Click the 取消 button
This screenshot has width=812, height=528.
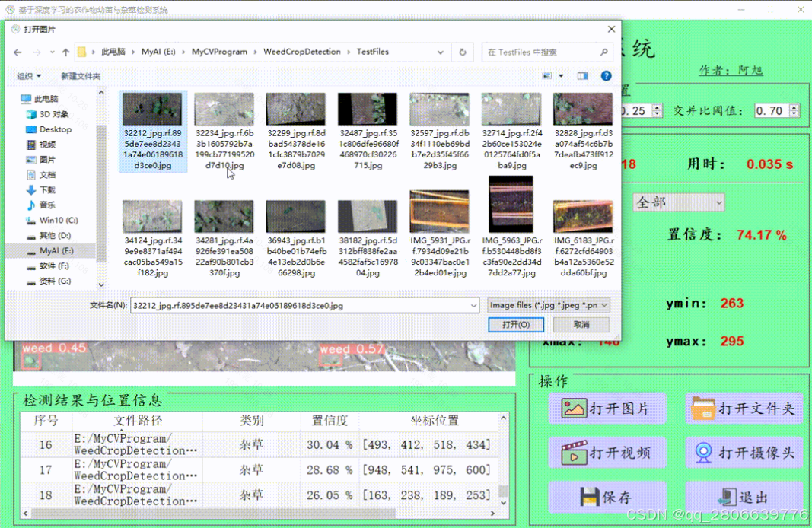pyautogui.click(x=581, y=325)
